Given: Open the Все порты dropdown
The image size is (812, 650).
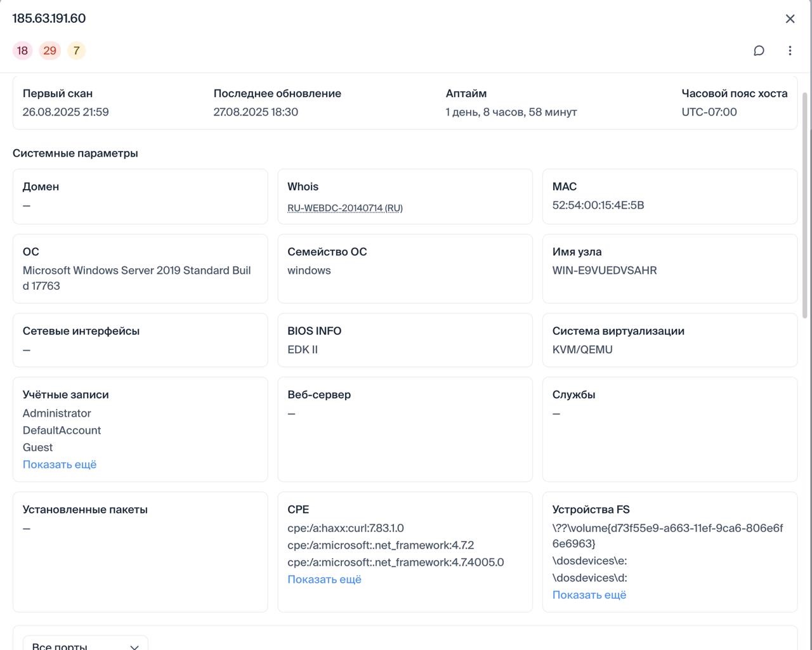Looking at the screenshot, I should click(85, 643).
